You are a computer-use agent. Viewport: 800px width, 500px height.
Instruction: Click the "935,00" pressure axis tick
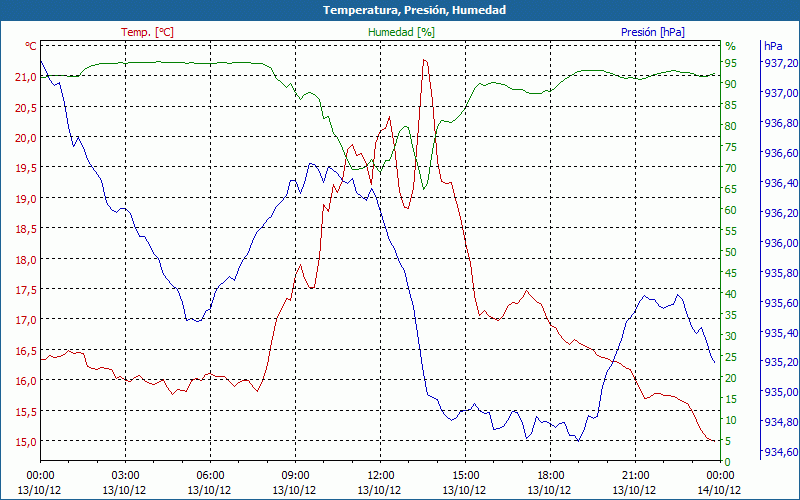tap(780, 392)
